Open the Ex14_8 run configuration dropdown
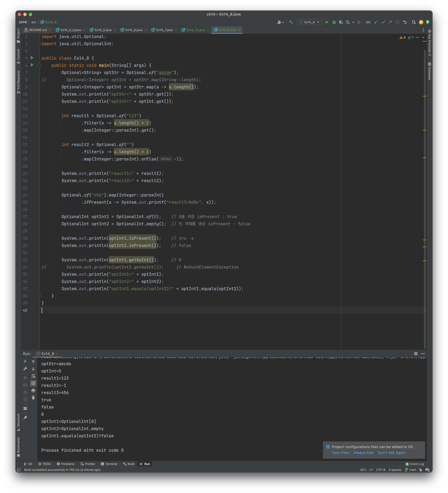Viewport: 448px width, 493px height. (309, 22)
